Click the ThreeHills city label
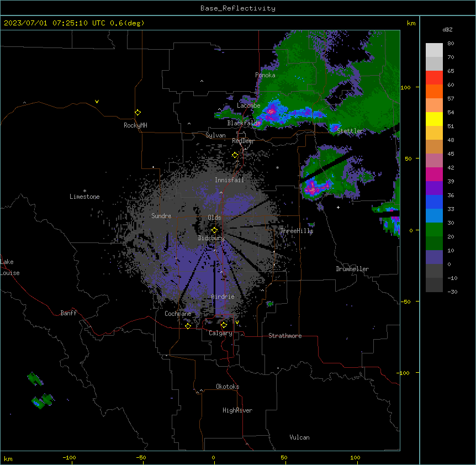 pos(297,231)
